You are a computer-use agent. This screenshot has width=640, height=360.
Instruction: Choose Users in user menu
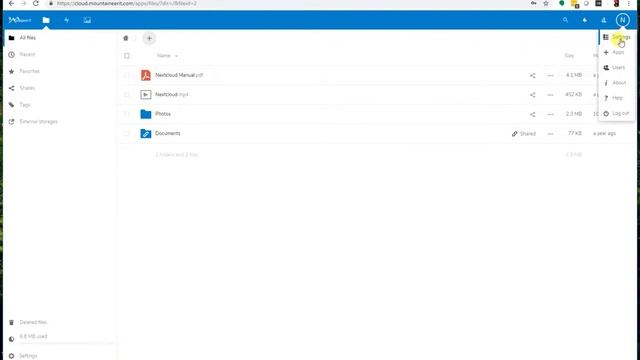click(x=617, y=67)
